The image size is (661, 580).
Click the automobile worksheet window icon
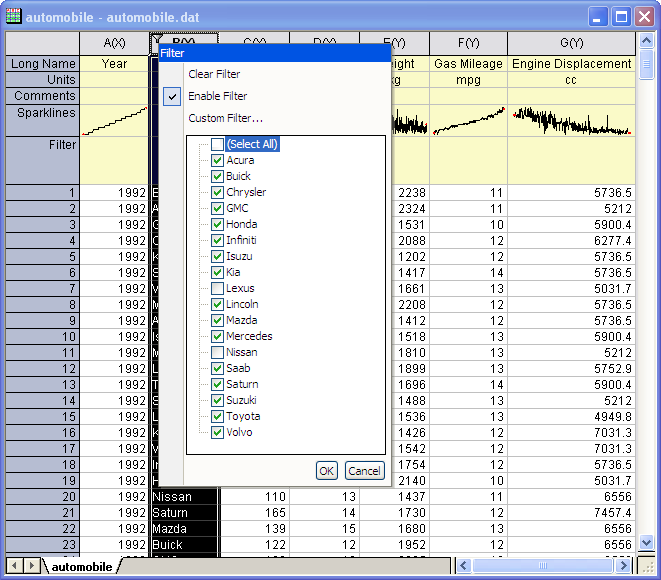[x=13, y=16]
